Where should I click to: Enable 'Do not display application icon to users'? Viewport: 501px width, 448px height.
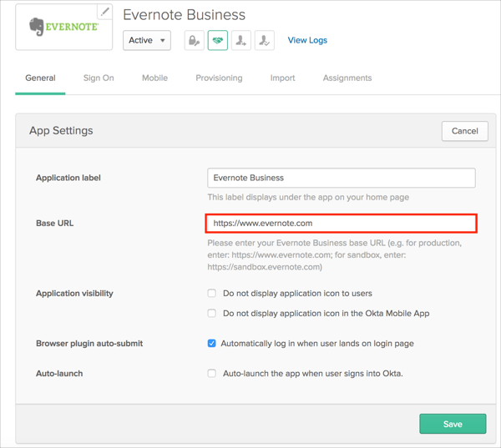pyautogui.click(x=212, y=294)
